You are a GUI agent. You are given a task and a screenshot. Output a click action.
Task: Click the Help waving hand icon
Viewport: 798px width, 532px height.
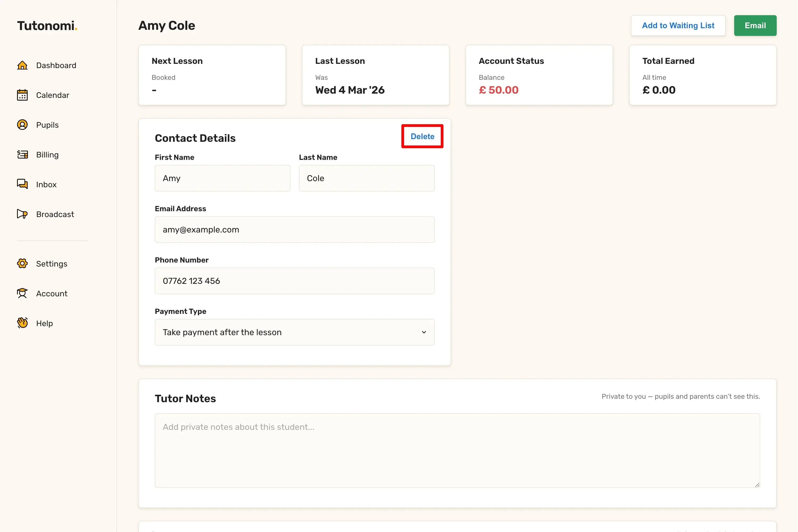click(x=22, y=323)
